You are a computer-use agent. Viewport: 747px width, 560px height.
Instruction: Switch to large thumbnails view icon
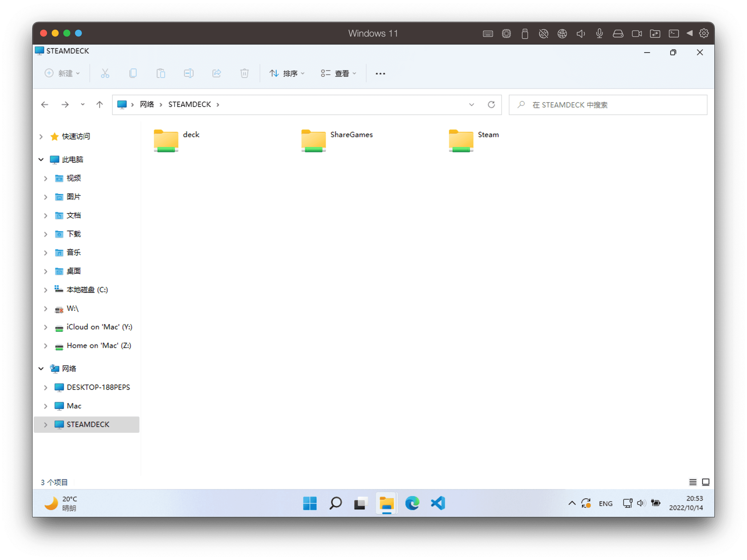pos(705,482)
